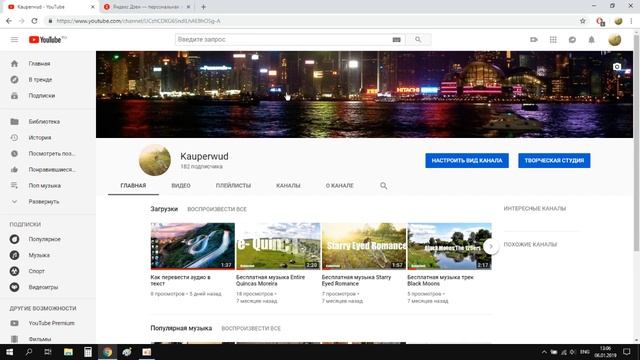Open the YouTube apps grid icon
Viewport: 640px width, 360px height.
pyautogui.click(x=553, y=40)
